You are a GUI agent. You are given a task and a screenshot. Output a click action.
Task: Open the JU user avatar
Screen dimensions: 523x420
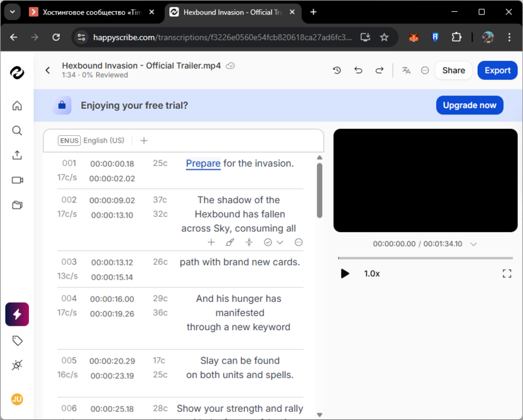tap(17, 399)
